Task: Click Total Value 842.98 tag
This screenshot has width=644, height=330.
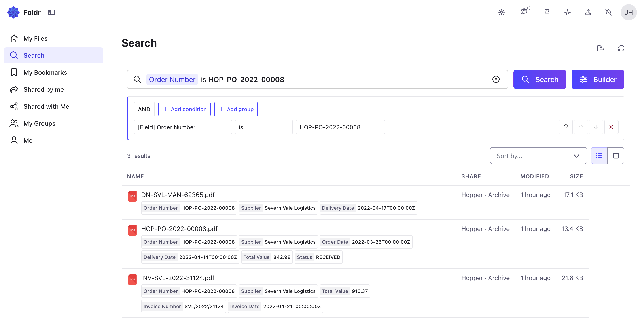Action: (267, 257)
